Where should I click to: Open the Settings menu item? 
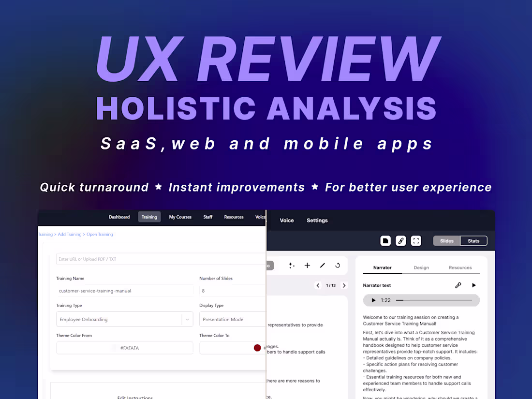(x=317, y=220)
